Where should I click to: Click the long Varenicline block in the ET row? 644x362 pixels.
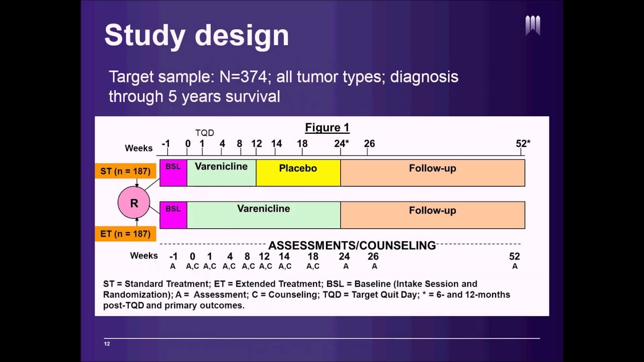[264, 215]
